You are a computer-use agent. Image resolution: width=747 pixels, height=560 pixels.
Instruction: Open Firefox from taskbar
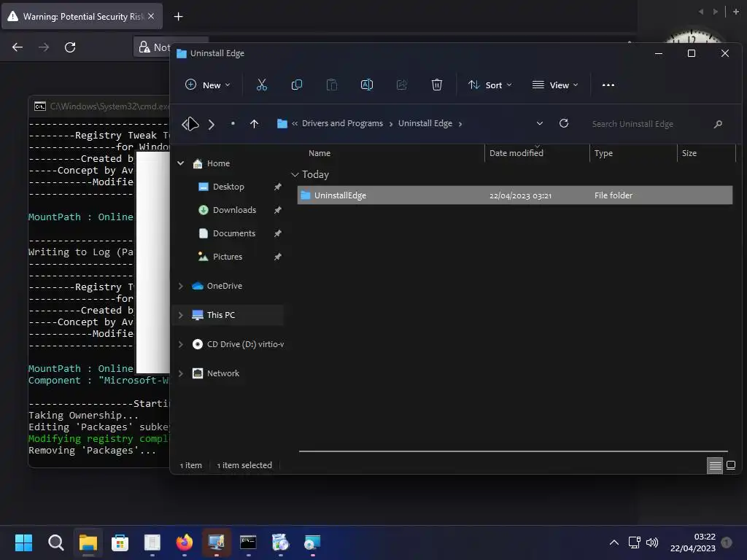tap(185, 542)
